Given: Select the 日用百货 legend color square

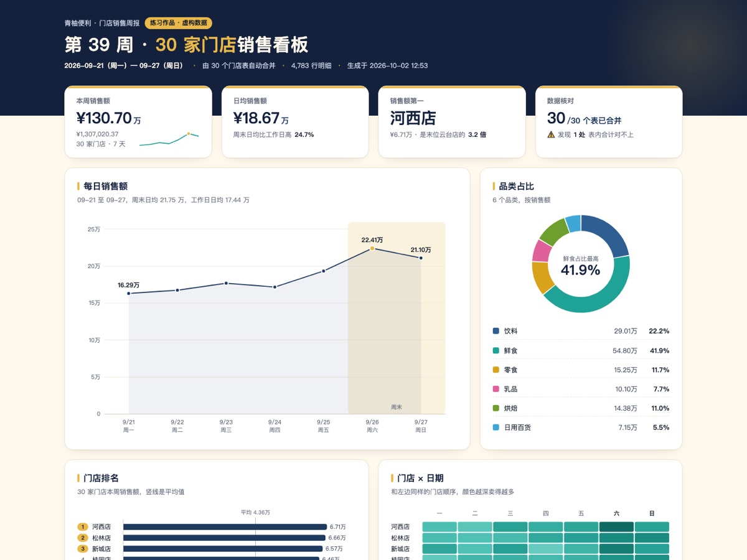Looking at the screenshot, I should pyautogui.click(x=496, y=427).
